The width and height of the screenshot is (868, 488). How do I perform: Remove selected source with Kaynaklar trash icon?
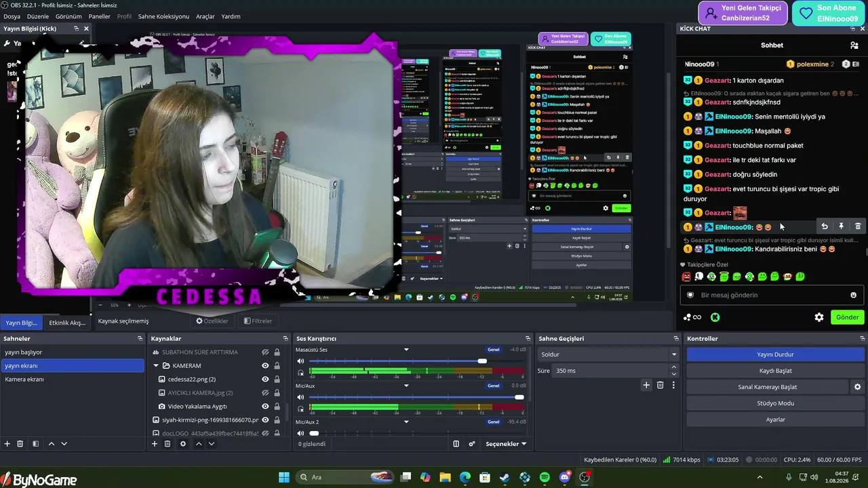tap(167, 444)
